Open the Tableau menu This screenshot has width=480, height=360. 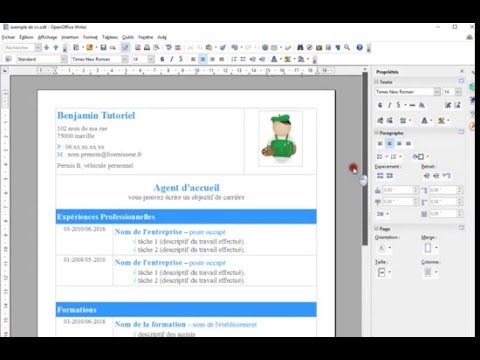click(110, 37)
